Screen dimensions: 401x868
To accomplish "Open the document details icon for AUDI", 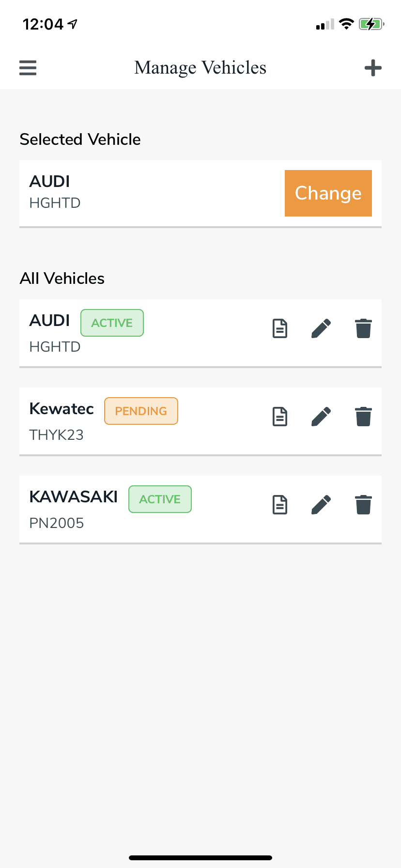I will click(x=279, y=328).
